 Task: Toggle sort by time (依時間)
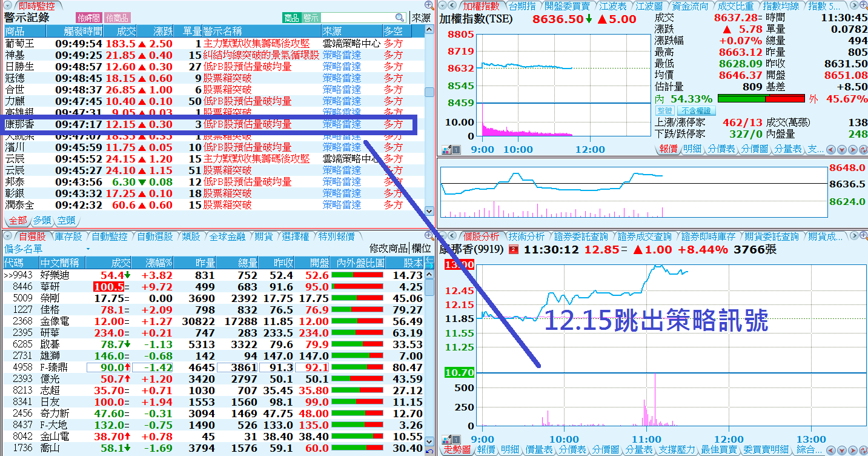pyautogui.click(x=88, y=18)
